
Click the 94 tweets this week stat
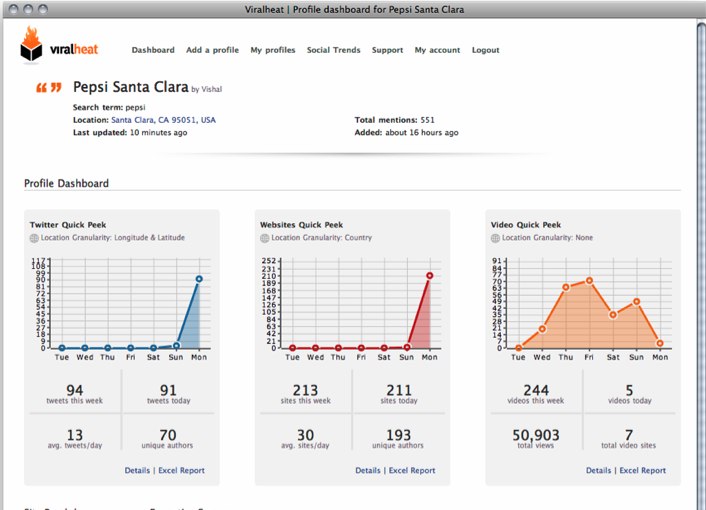(75, 393)
